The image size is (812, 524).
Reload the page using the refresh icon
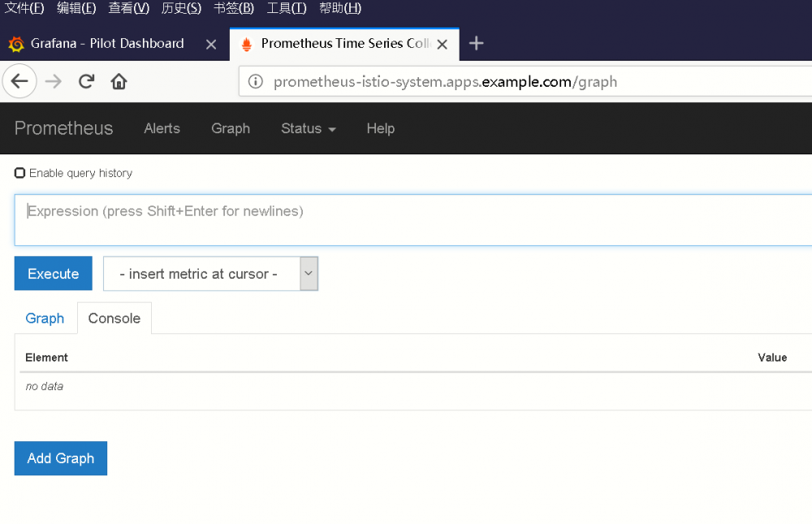pyautogui.click(x=85, y=81)
